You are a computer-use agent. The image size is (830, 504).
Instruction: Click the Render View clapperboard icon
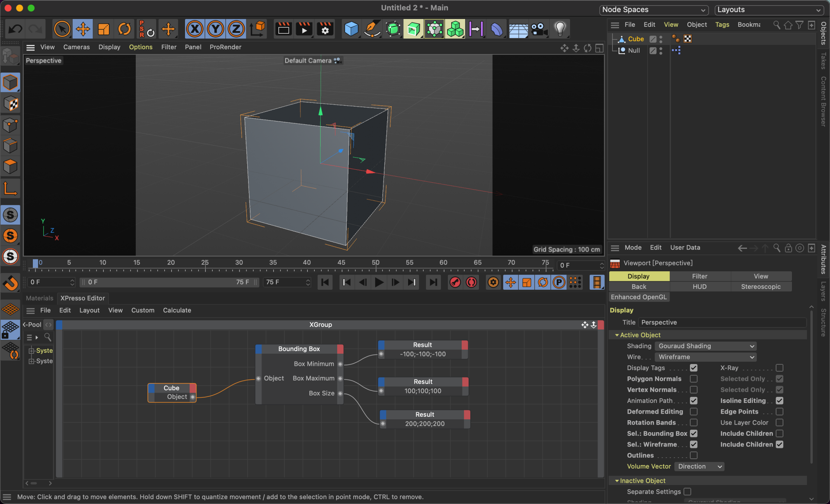click(x=284, y=29)
